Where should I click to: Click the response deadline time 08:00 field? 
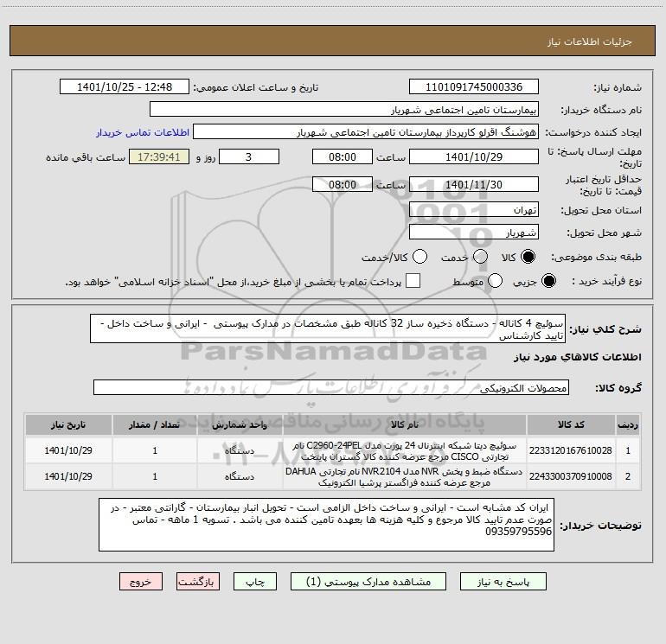click(x=343, y=157)
